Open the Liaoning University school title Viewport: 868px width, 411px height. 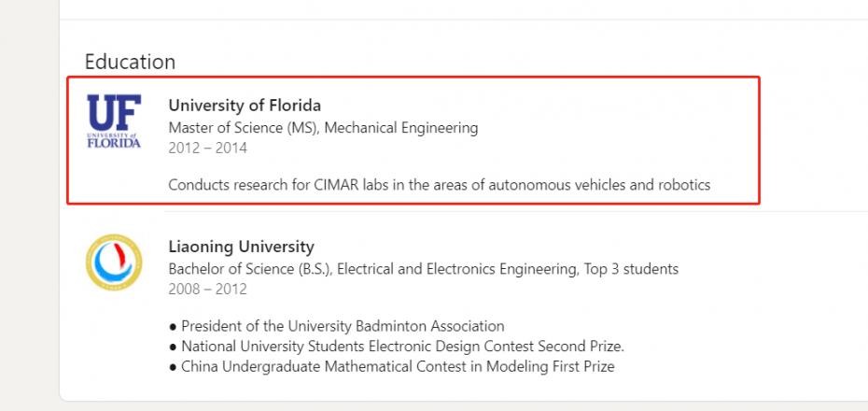(x=241, y=247)
